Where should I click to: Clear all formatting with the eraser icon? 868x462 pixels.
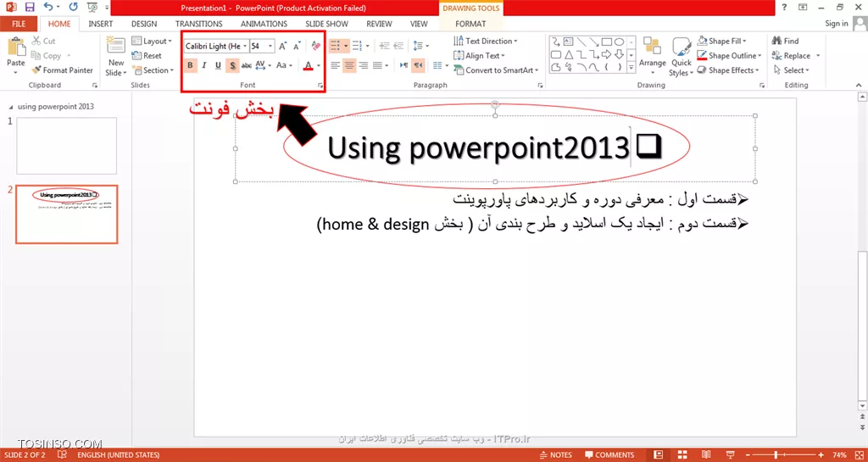(316, 47)
